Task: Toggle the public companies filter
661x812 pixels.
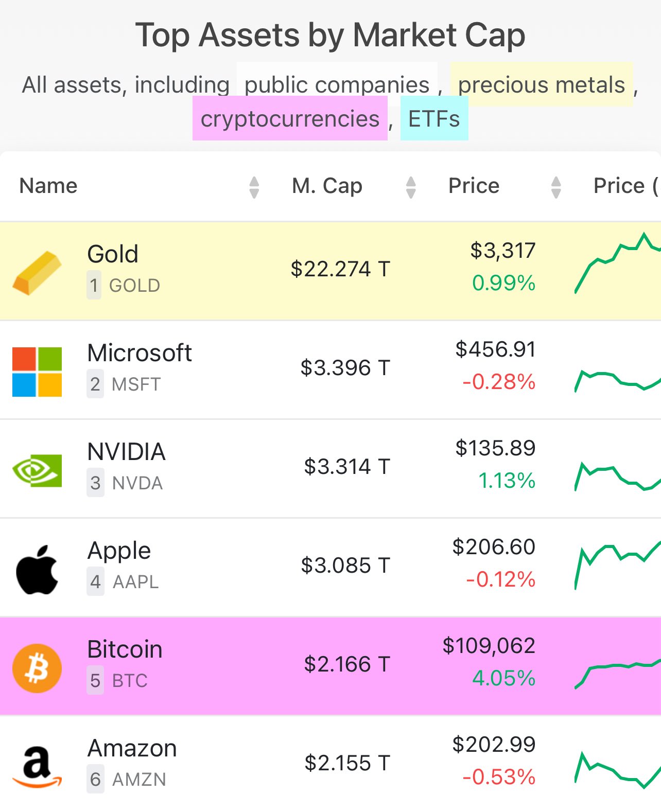Action: point(337,84)
